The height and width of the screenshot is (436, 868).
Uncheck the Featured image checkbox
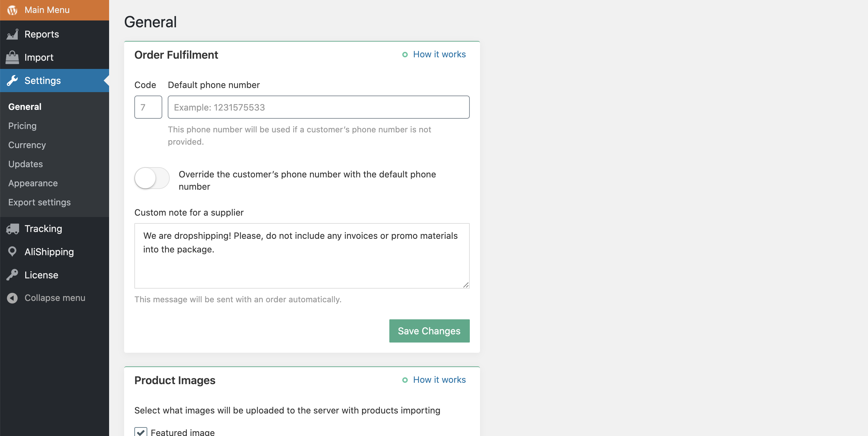141,432
